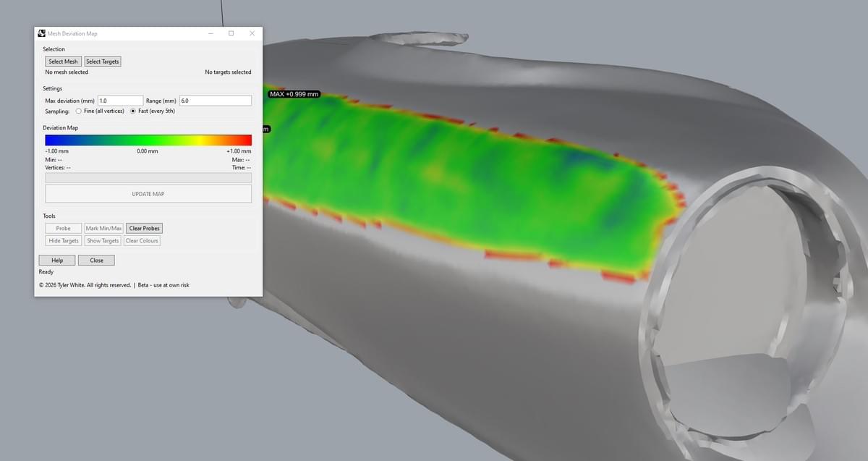Click Show Targets button
Viewport: 868px width, 461px height.
pyautogui.click(x=103, y=240)
